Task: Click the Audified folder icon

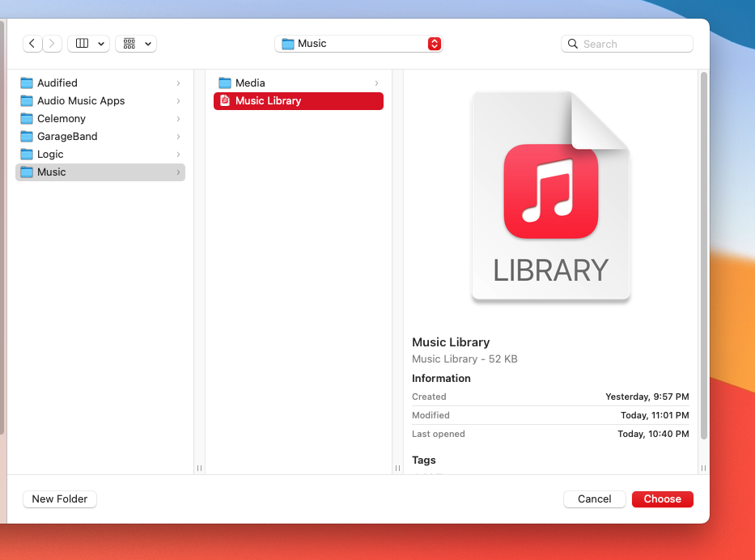Action: tap(27, 83)
